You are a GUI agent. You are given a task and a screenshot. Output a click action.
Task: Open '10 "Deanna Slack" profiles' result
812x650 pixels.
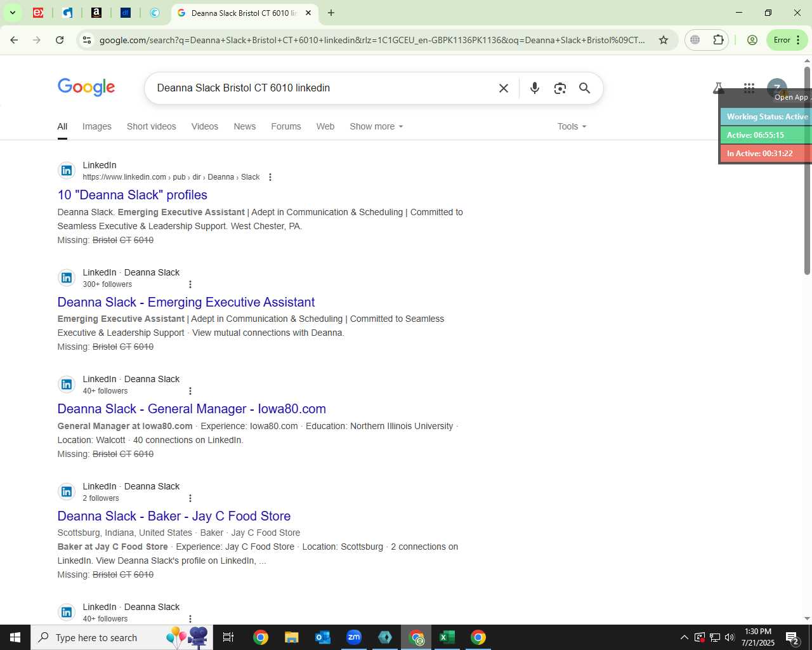point(133,195)
